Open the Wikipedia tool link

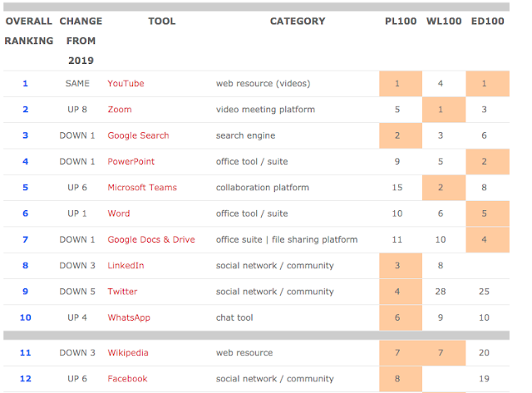(x=128, y=352)
